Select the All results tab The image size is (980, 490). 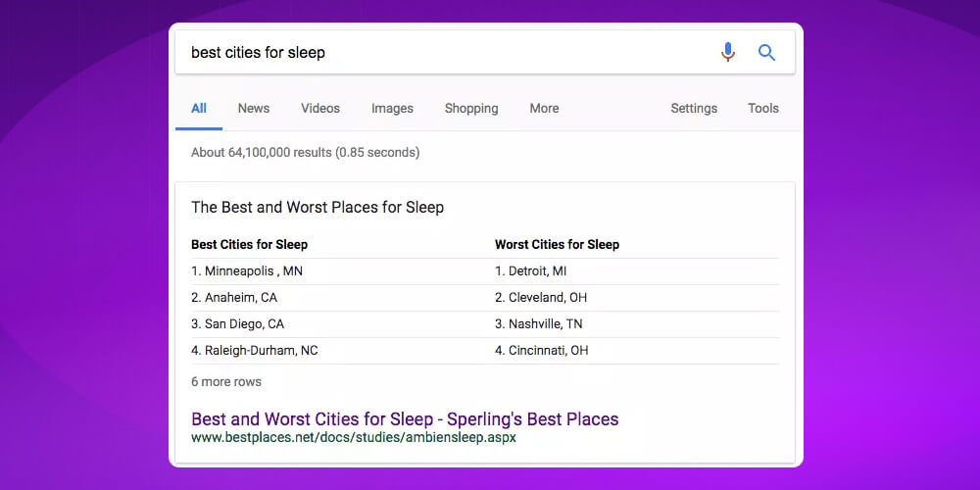tap(199, 109)
